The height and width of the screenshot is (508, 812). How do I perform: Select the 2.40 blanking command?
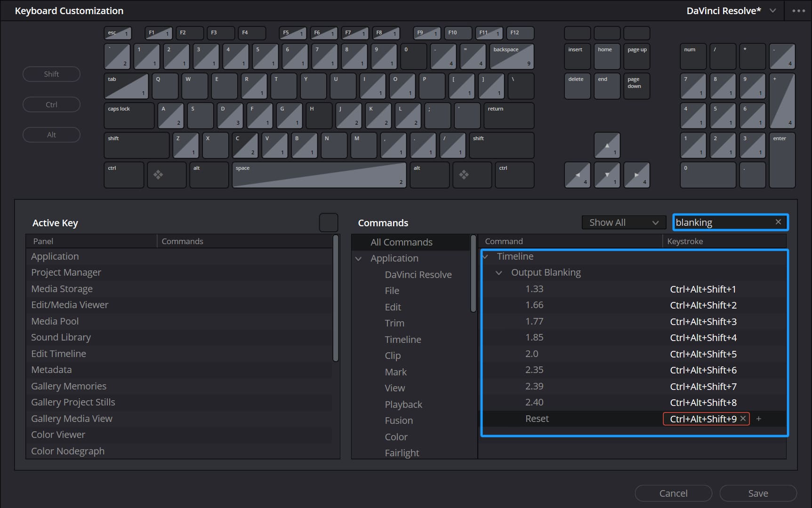[x=534, y=403]
